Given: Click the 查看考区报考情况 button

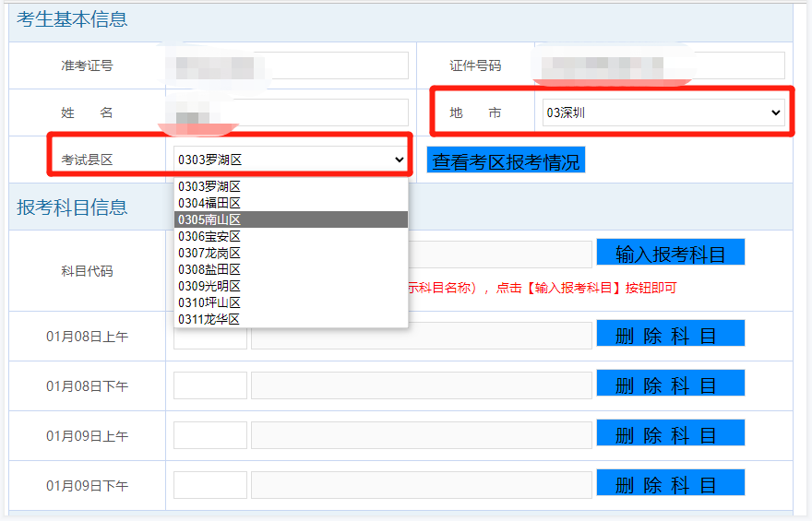Looking at the screenshot, I should [x=506, y=161].
